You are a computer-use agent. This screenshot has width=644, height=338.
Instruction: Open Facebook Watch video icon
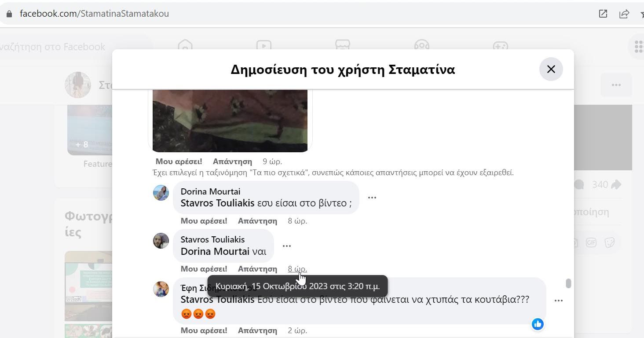264,46
